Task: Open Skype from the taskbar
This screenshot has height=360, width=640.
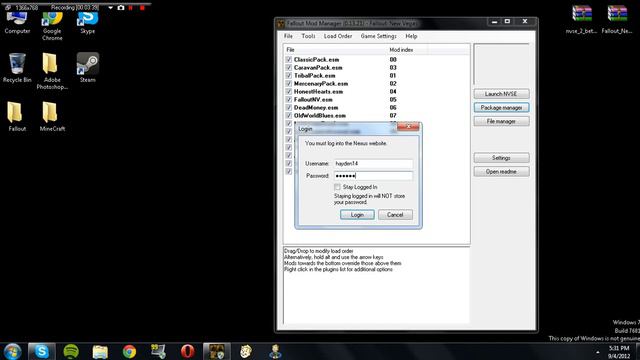Action: (42, 351)
